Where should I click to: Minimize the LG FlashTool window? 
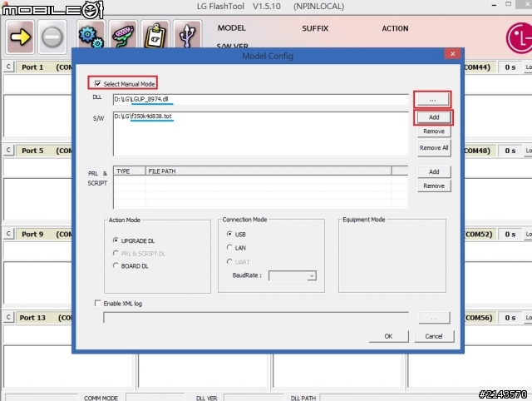pyautogui.click(x=494, y=5)
